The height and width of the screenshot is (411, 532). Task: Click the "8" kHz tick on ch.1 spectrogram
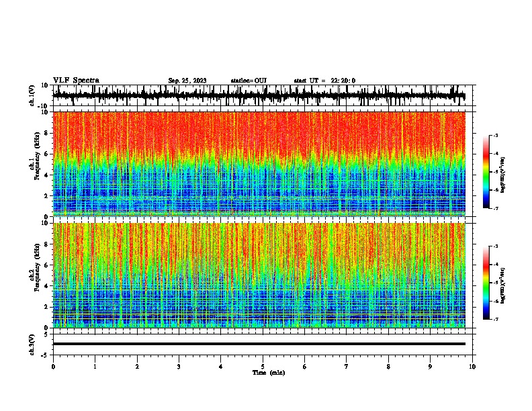click(46, 133)
